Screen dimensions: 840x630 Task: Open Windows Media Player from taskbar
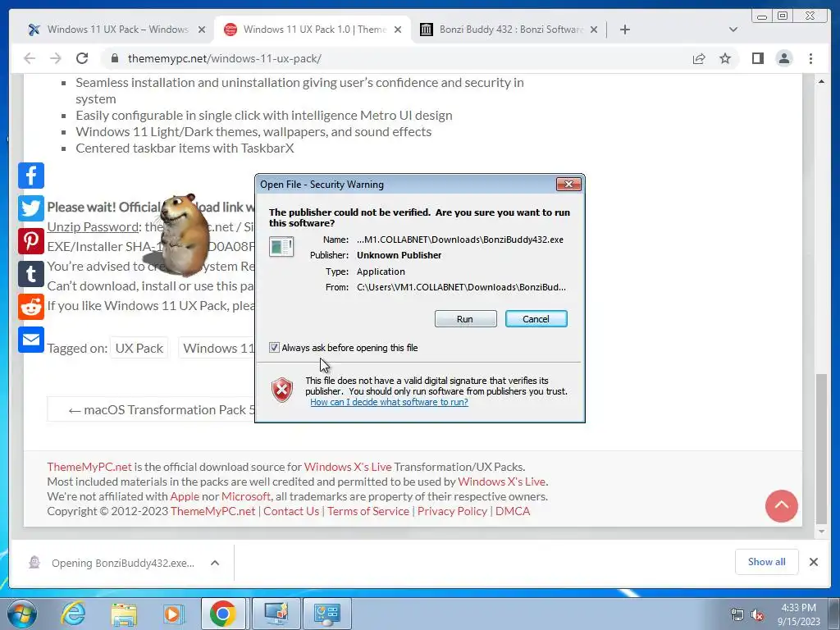click(x=172, y=614)
